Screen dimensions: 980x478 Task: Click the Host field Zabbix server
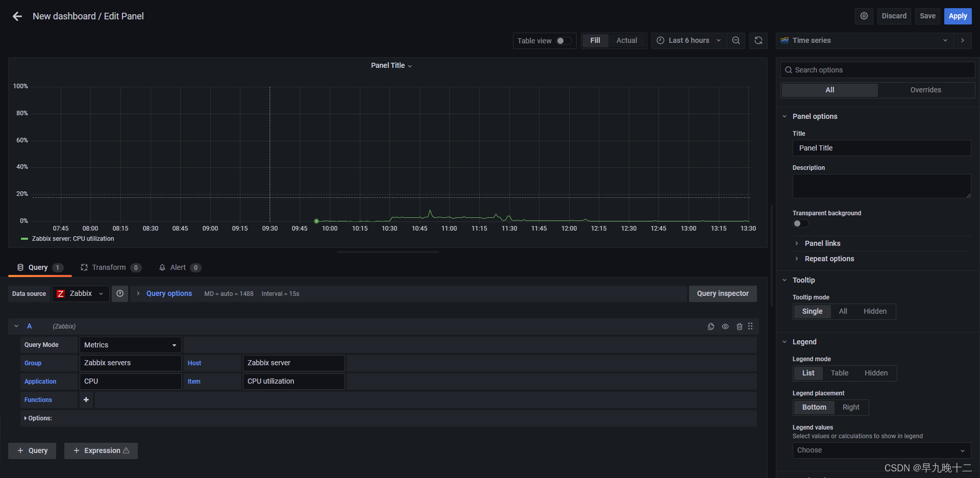click(x=293, y=363)
